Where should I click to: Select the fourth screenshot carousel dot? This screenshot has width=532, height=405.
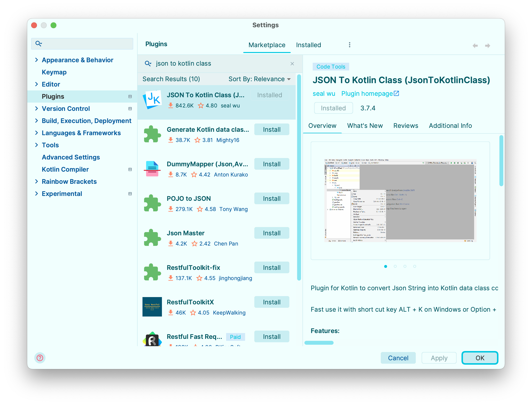(x=415, y=266)
